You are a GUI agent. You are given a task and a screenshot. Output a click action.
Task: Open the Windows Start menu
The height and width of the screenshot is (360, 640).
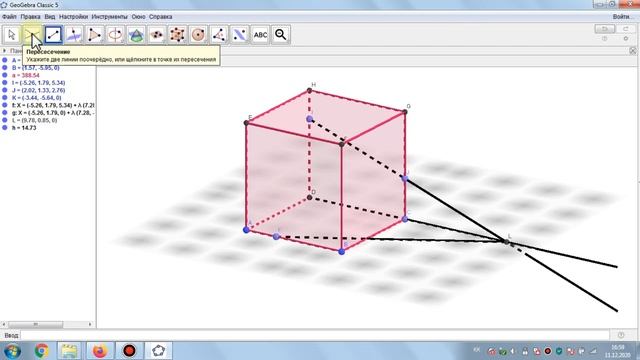[13, 351]
